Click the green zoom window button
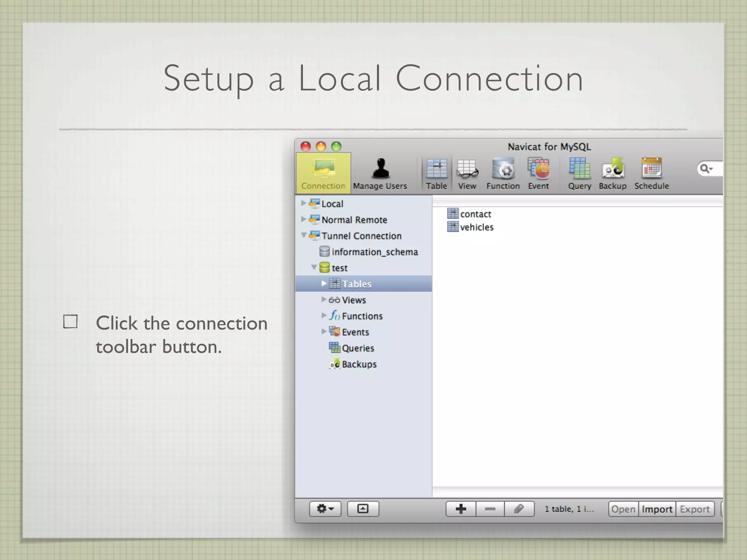 [x=336, y=147]
